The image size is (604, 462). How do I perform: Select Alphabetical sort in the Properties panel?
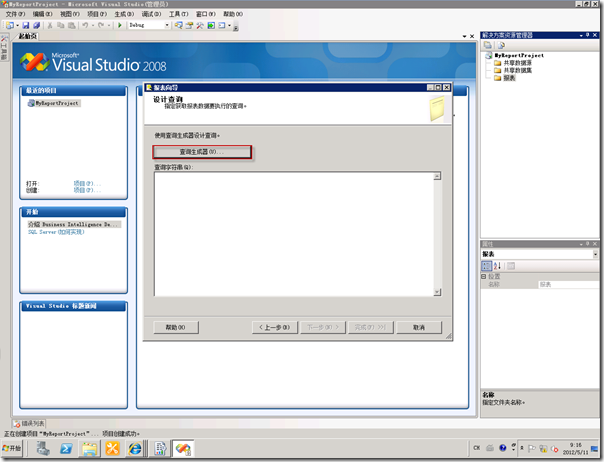497,266
